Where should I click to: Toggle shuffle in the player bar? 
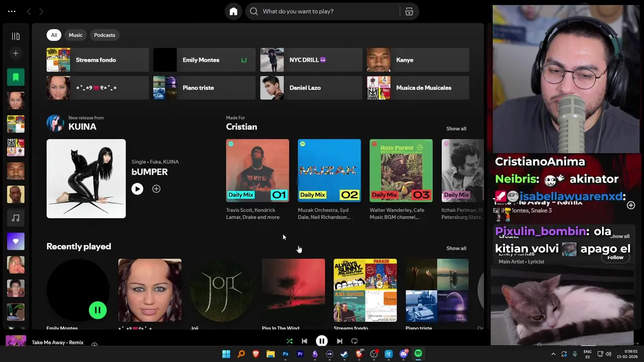289,341
